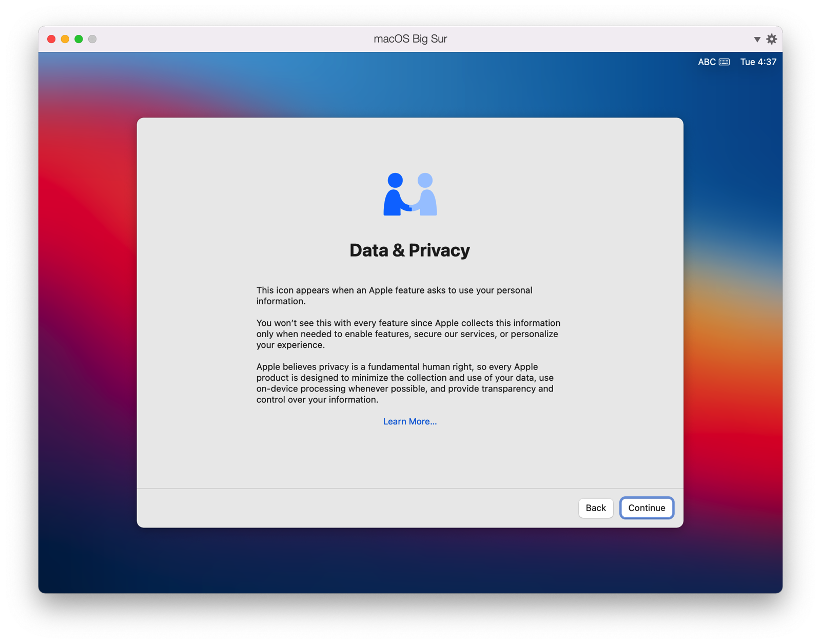The width and height of the screenshot is (821, 644).
Task: Open VM settings with the gear icon
Action: pyautogui.click(x=771, y=38)
